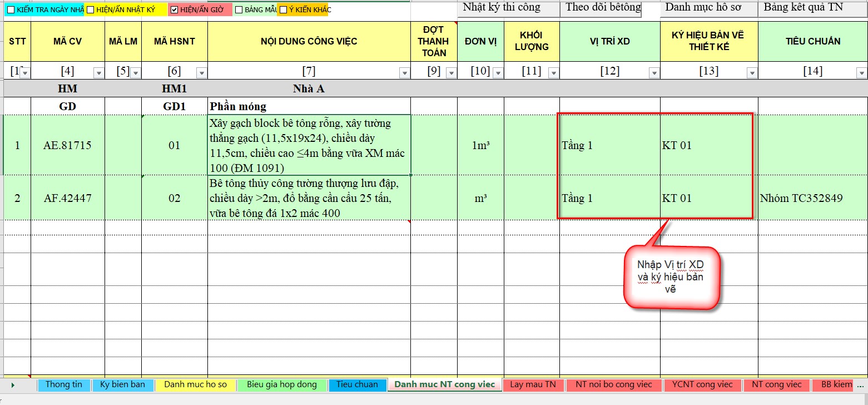Expand the column [10] filter arrow
This screenshot has width=868, height=405.
click(x=498, y=73)
